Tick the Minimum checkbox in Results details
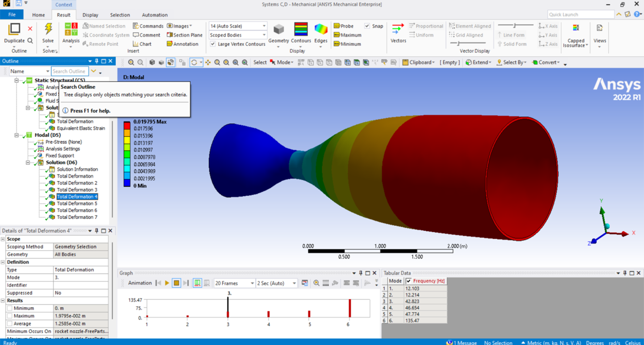644x345 pixels. tap(10, 308)
